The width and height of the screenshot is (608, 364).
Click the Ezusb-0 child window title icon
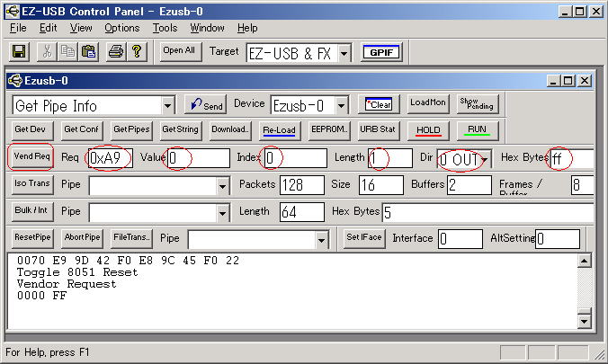click(x=15, y=81)
